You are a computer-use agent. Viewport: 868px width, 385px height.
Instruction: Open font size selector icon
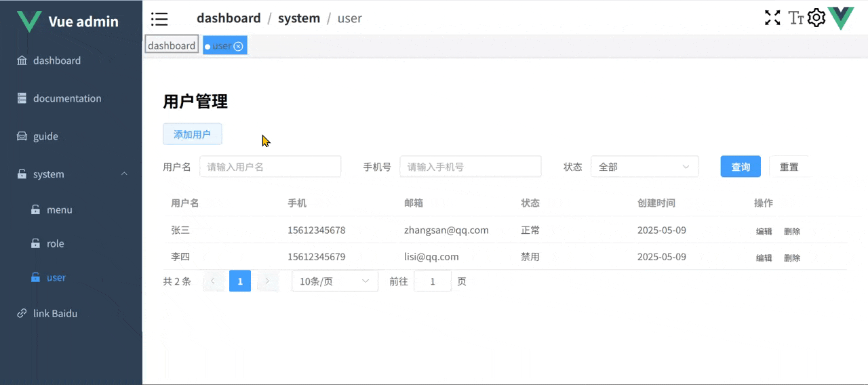point(796,18)
